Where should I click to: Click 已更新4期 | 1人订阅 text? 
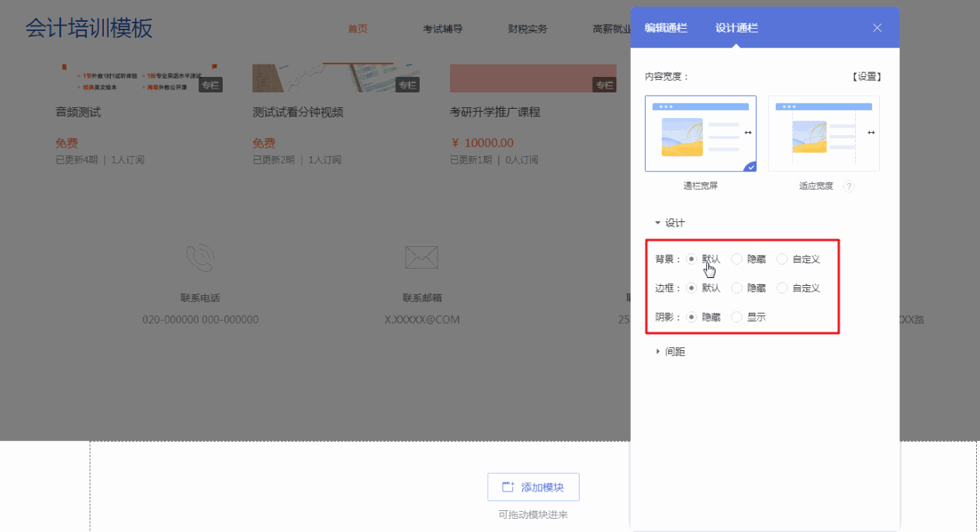tap(100, 160)
